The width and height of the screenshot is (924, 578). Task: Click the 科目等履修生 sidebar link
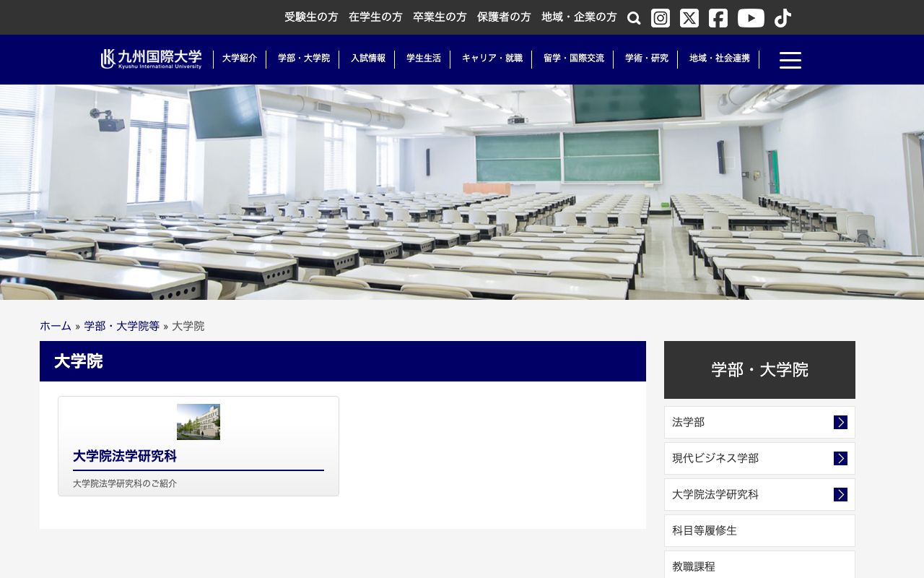704,530
